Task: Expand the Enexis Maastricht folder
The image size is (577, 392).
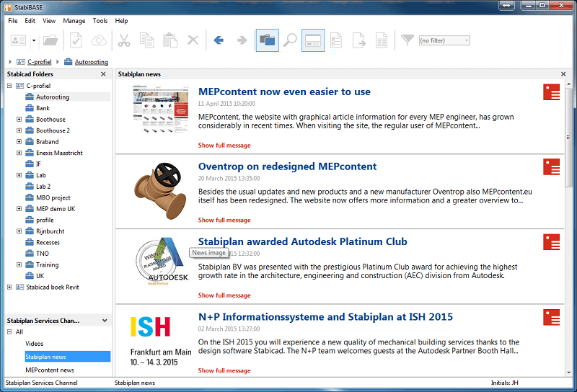Action: pyautogui.click(x=19, y=153)
